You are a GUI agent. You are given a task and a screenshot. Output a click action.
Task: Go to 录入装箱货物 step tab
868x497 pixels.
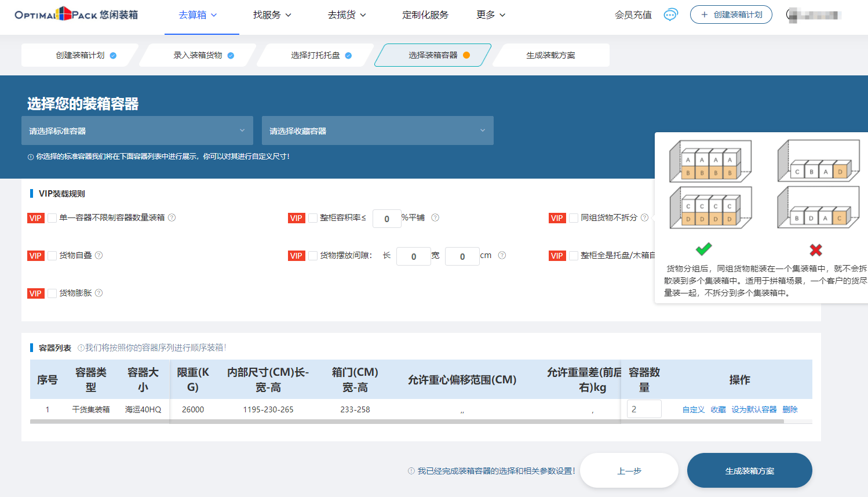tap(198, 55)
